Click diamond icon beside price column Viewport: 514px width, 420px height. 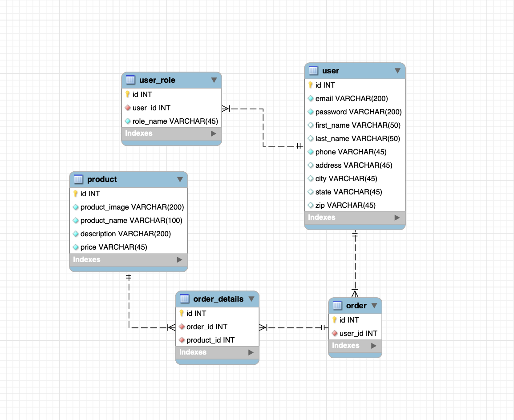click(x=76, y=247)
